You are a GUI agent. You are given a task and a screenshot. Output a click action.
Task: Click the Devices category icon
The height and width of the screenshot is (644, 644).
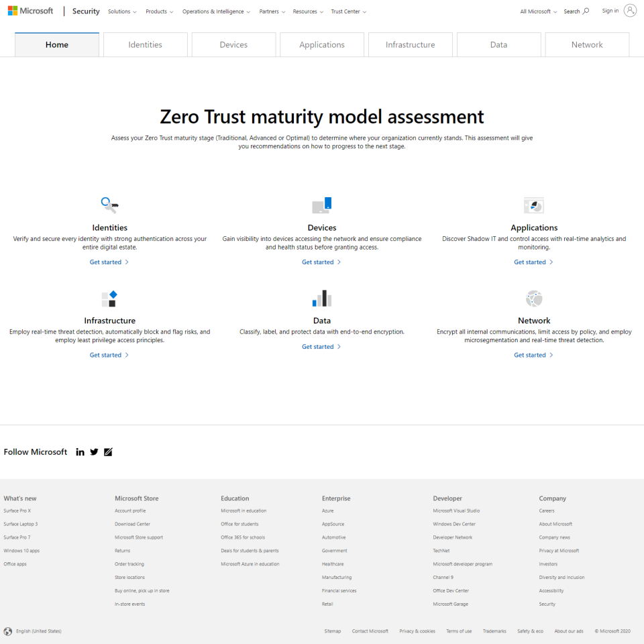click(321, 205)
